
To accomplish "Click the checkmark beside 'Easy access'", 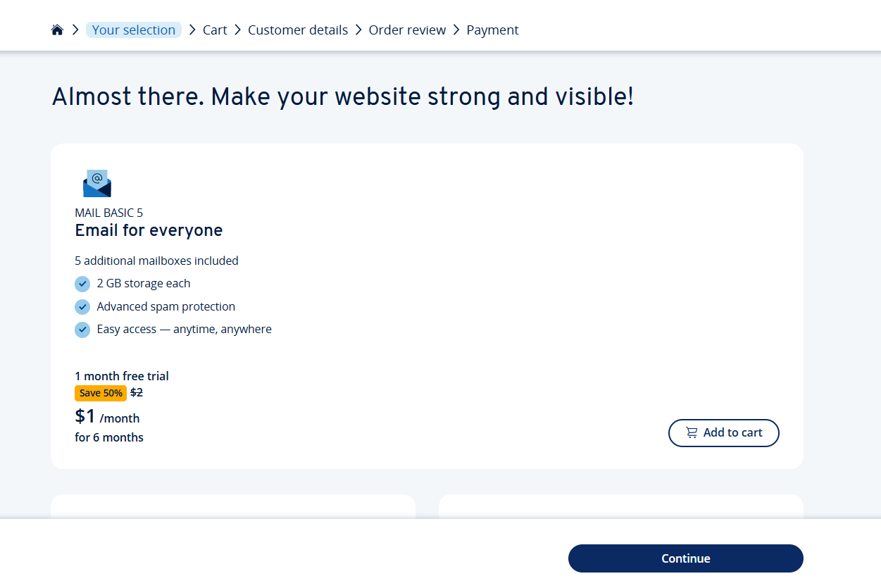I will (x=82, y=330).
